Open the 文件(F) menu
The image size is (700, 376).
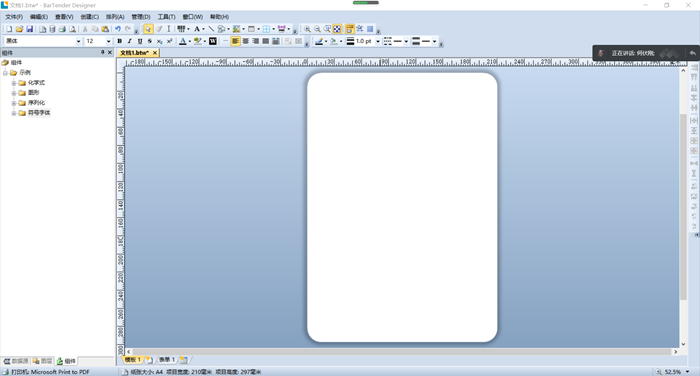[x=14, y=17]
